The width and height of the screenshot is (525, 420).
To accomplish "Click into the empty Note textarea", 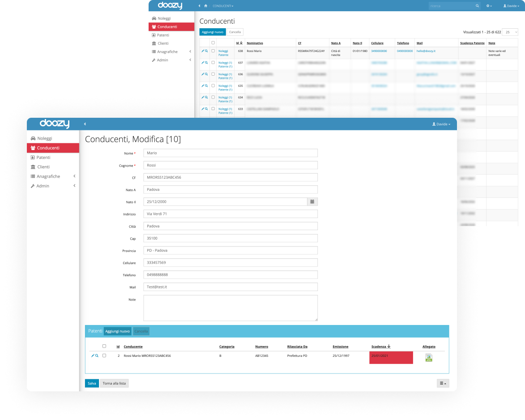I will pos(230,308).
